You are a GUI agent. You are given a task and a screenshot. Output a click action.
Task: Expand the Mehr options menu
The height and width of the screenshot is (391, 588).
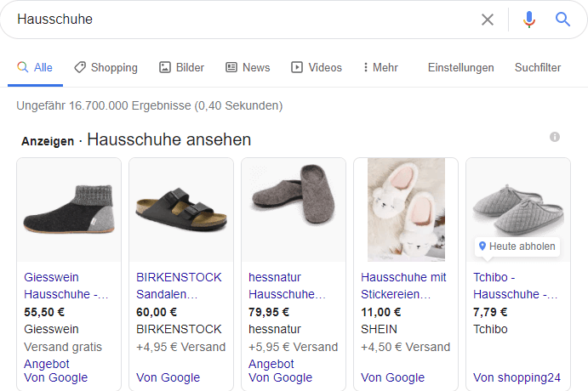click(380, 67)
